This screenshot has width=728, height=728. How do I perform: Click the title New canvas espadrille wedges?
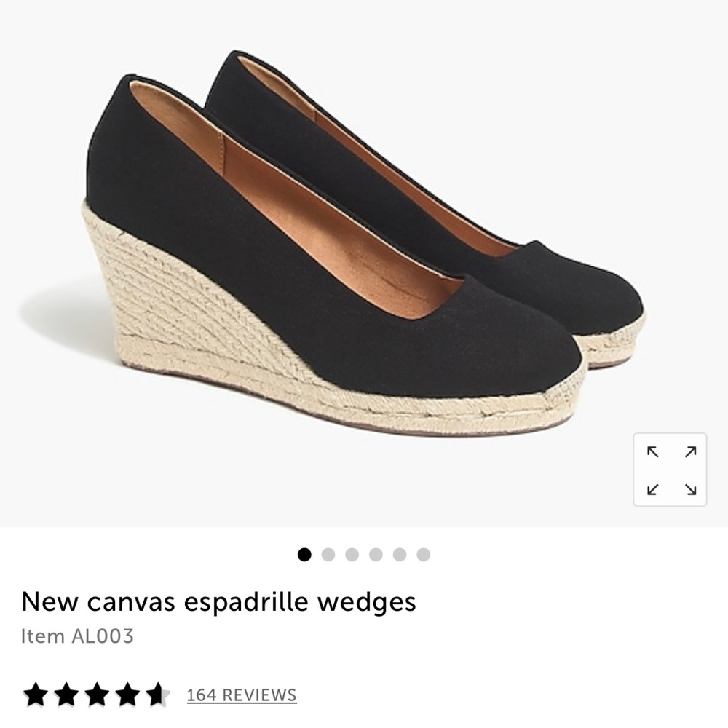pyautogui.click(x=217, y=601)
